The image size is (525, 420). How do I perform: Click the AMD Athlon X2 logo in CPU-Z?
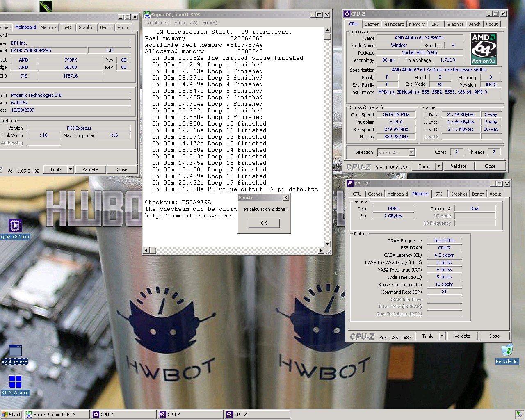(484, 49)
